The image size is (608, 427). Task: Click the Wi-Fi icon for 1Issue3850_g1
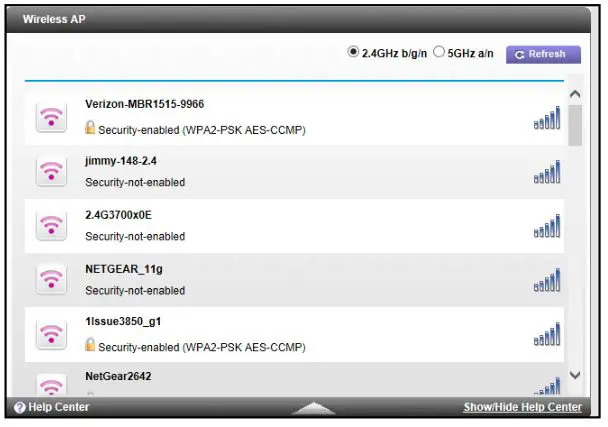tap(51, 334)
